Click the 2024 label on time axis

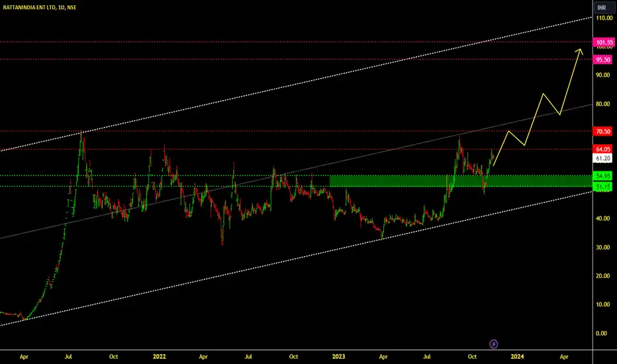tap(517, 357)
